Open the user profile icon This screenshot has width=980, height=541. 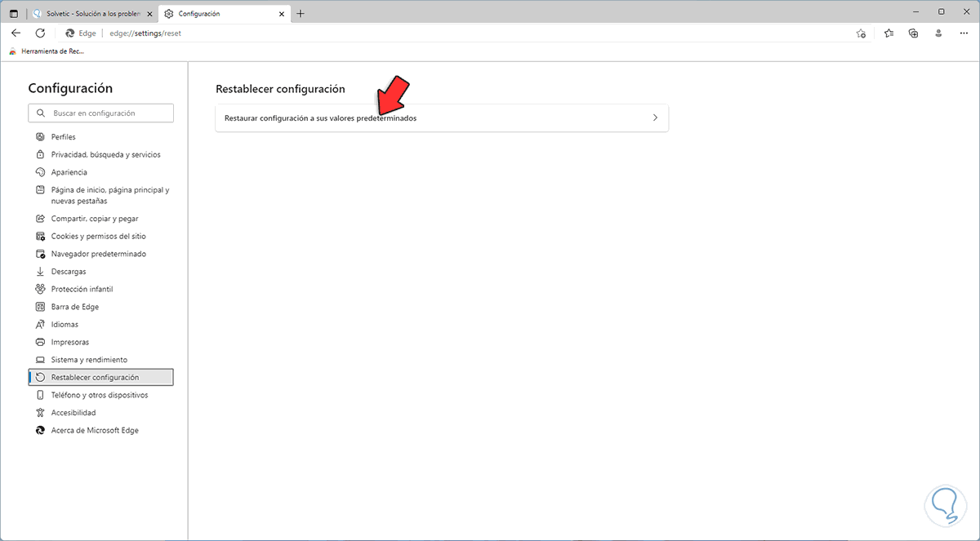939,33
